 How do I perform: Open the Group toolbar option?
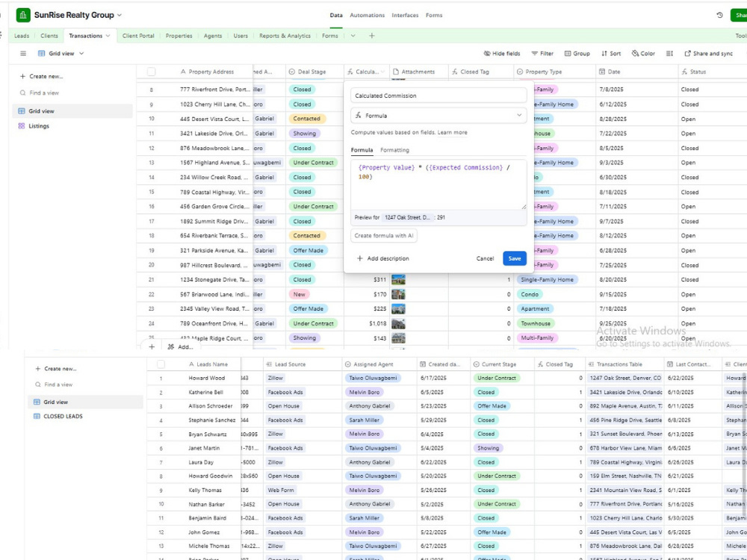(x=577, y=53)
